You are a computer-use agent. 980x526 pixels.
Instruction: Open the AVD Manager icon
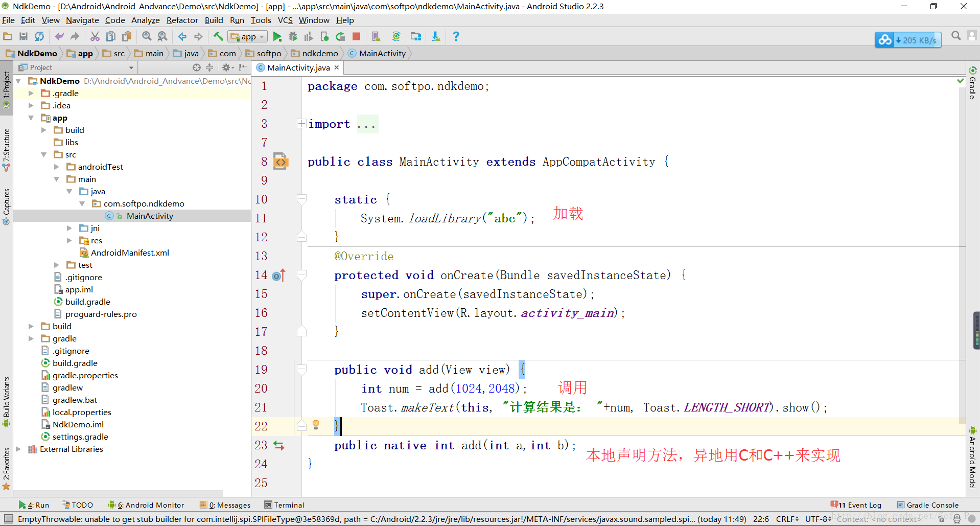point(376,36)
